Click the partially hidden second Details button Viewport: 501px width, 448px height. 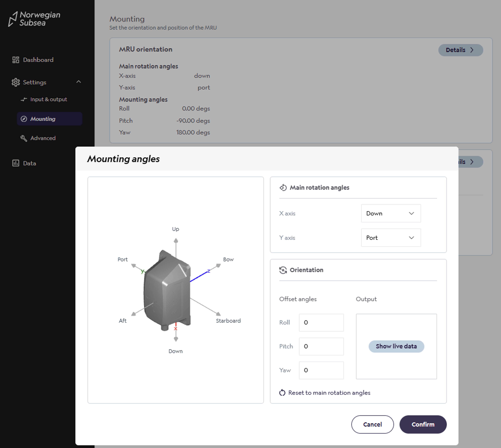470,162
